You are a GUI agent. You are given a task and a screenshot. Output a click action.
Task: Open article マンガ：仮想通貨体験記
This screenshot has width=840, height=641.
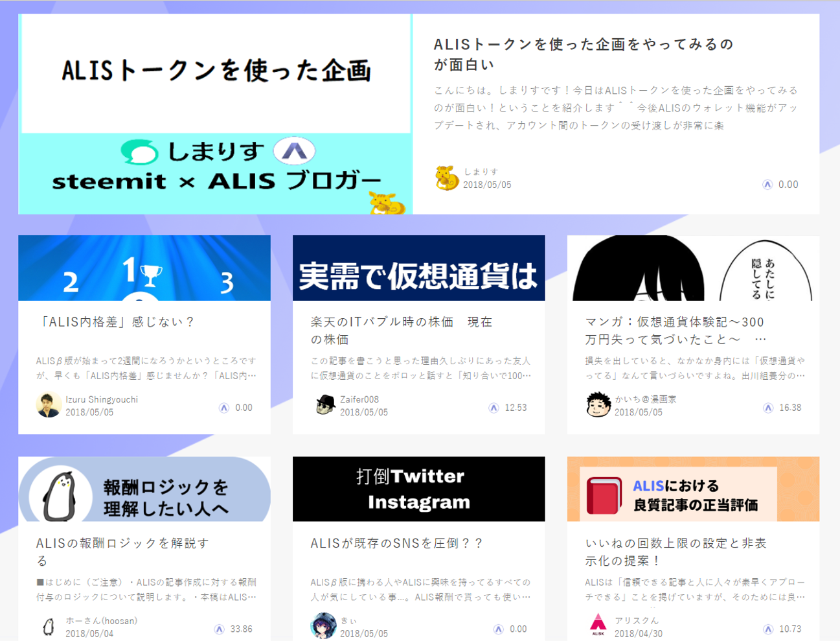(675, 331)
